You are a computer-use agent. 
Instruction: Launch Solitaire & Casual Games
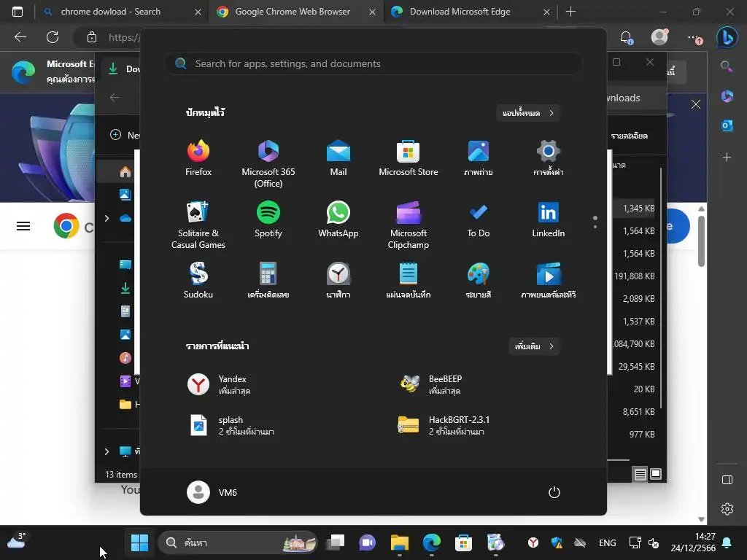(198, 225)
